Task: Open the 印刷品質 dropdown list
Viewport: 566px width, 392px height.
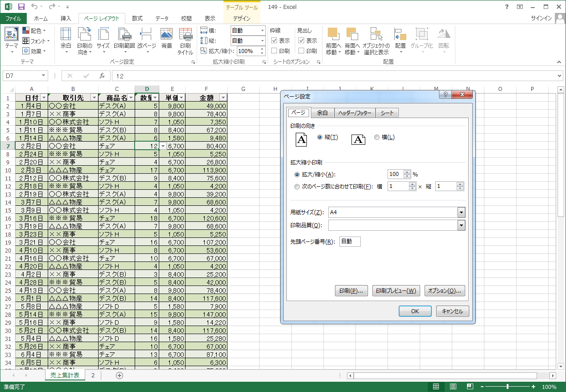Action: point(461,226)
